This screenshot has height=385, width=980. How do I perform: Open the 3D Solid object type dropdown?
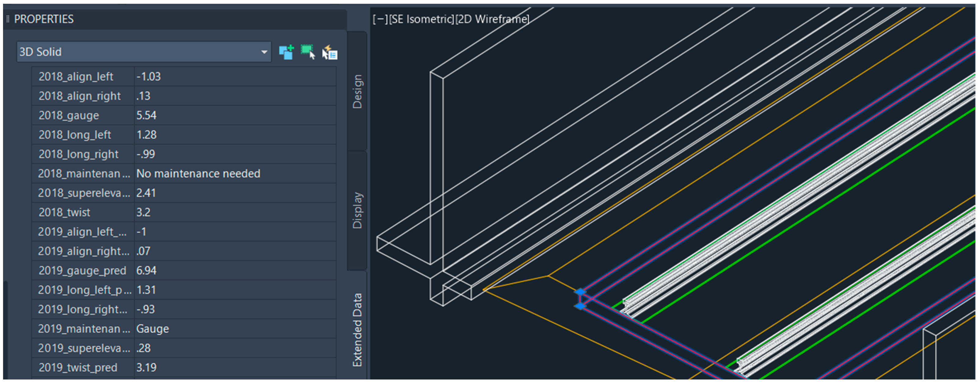pos(264,52)
